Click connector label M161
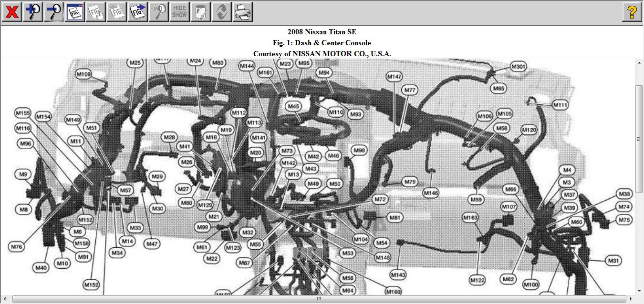The width and height of the screenshot is (644, 304). [265, 72]
